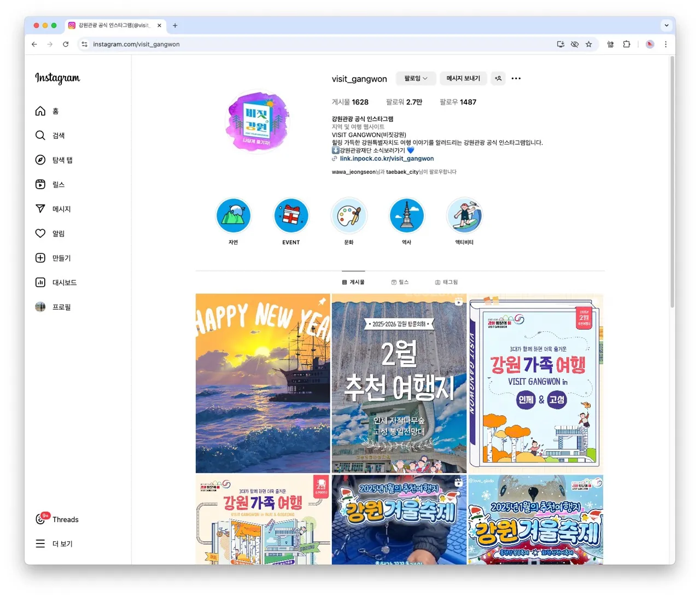Open the Chrome three-dot menu
Viewport: 700px width, 597px height.
pos(666,44)
